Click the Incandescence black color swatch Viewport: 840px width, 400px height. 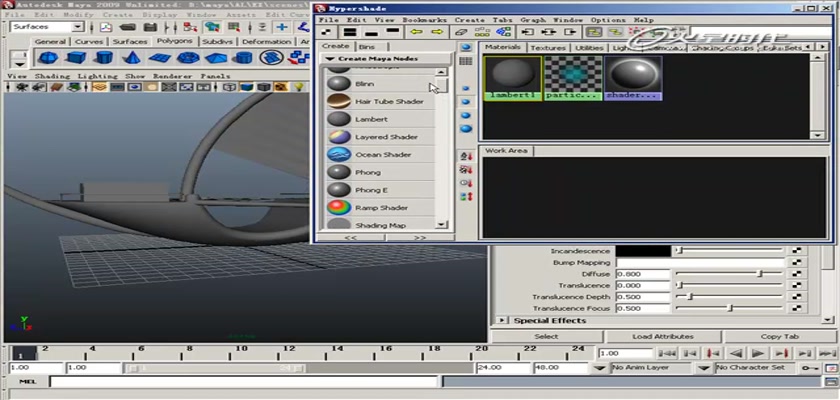tap(643, 251)
